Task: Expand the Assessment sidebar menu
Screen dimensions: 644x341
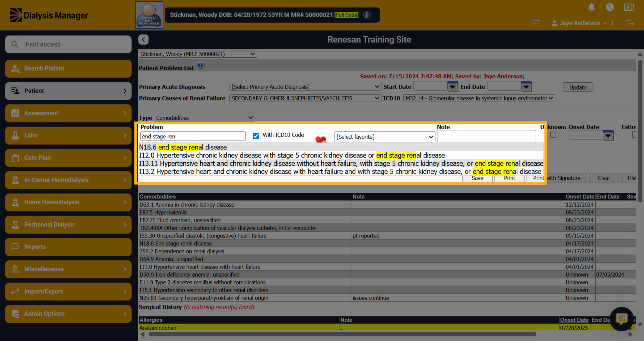Action: 68,113
